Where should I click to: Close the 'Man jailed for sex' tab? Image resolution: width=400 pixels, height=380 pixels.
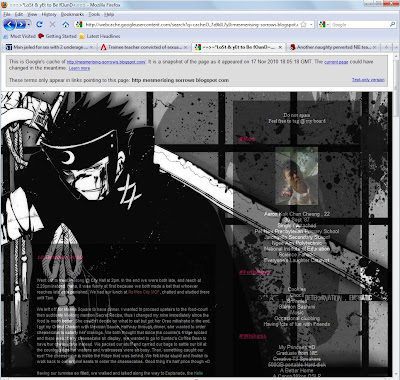(91, 47)
